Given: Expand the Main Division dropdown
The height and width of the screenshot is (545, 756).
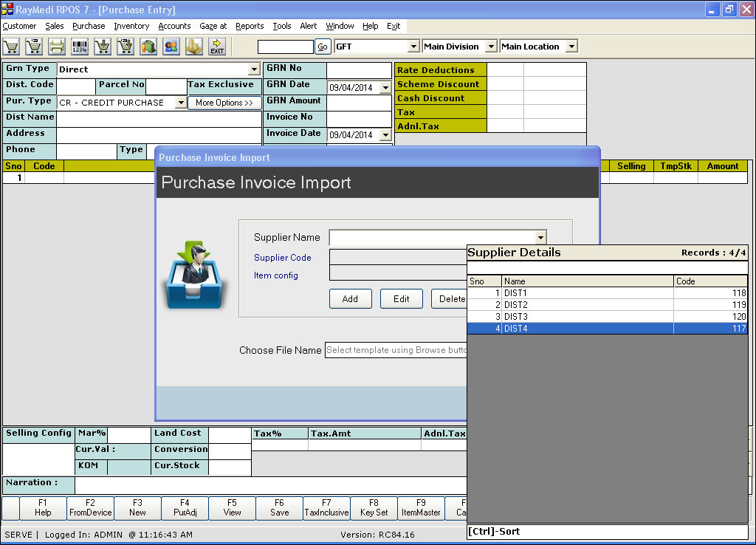Looking at the screenshot, I should [x=491, y=47].
